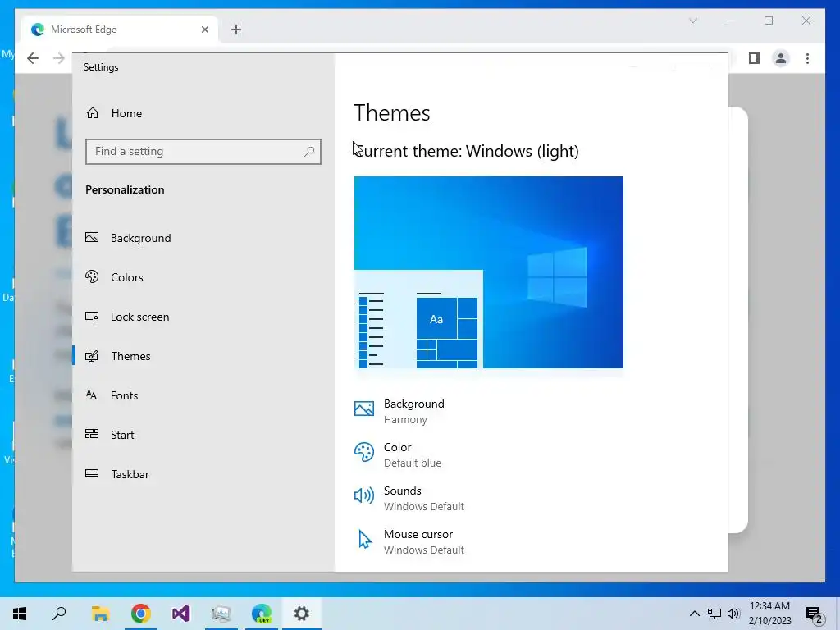The width and height of the screenshot is (840, 630).
Task: Open Windows Start menu
Action: click(20, 613)
